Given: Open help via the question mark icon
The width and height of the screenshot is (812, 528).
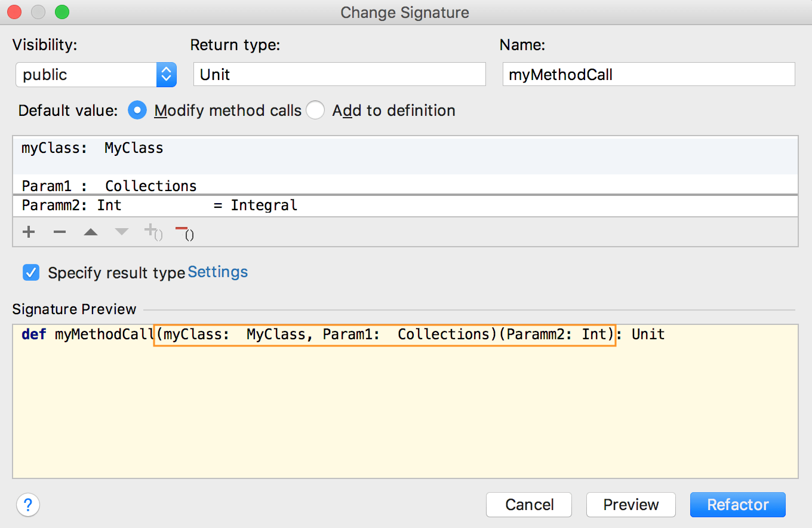Looking at the screenshot, I should (x=27, y=505).
